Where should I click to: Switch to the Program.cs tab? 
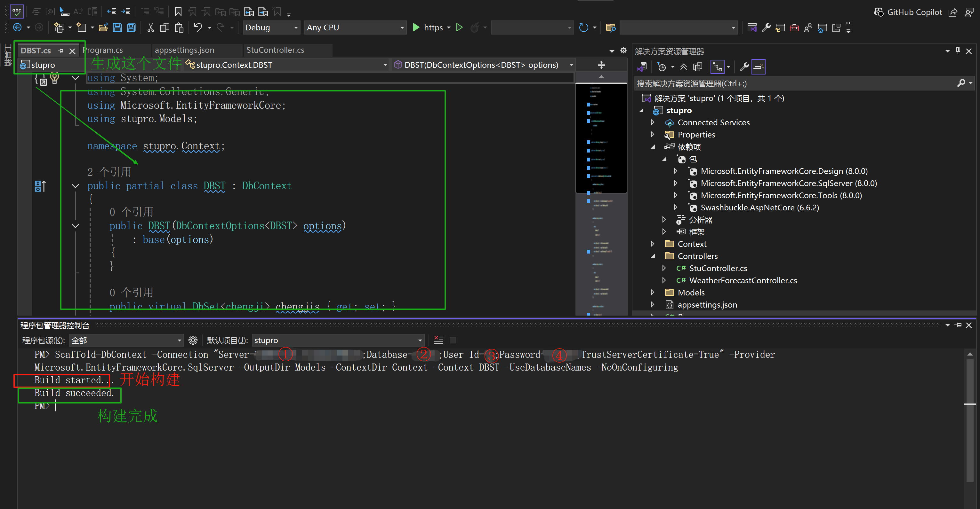tap(103, 50)
